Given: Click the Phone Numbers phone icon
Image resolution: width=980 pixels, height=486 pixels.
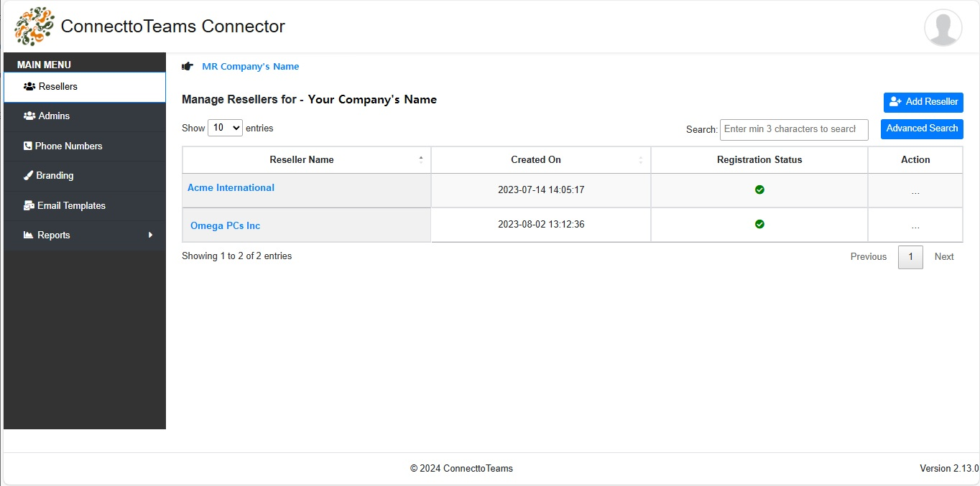Looking at the screenshot, I should [28, 146].
